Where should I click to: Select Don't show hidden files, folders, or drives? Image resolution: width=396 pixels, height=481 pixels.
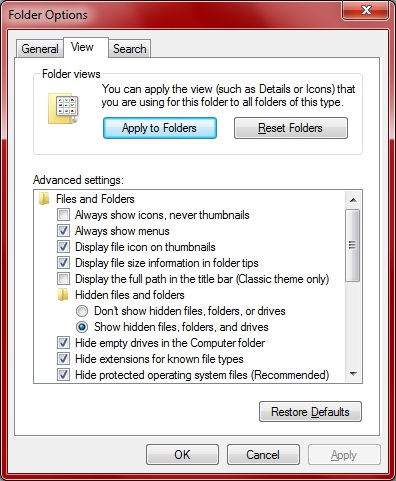pos(82,311)
